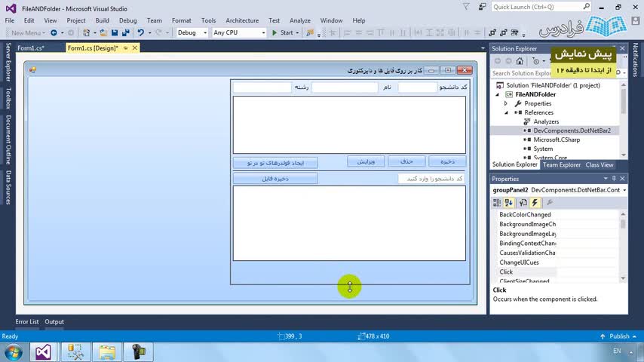Open the Error List tab
Viewport: 644px width, 362px height.
[x=27, y=322]
